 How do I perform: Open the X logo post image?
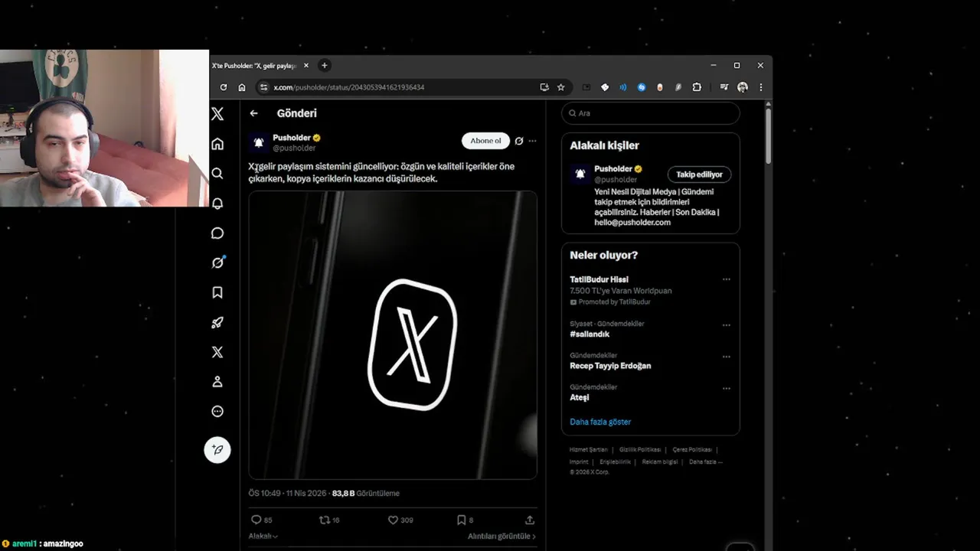[x=393, y=335]
